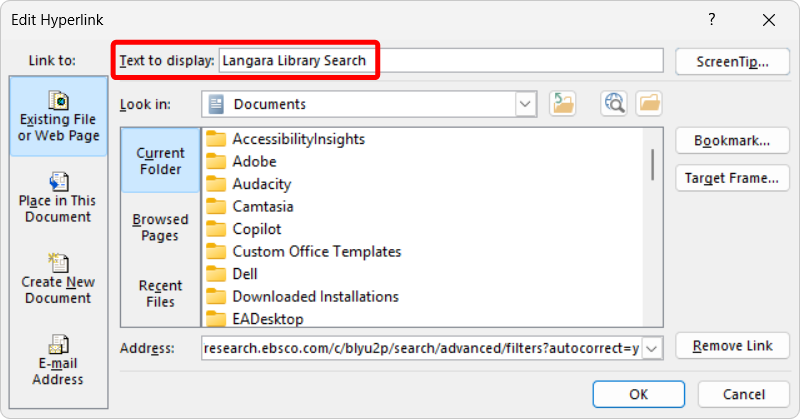The width and height of the screenshot is (800, 419).
Task: Select the Custom Office Templates folder
Action: pos(316,251)
